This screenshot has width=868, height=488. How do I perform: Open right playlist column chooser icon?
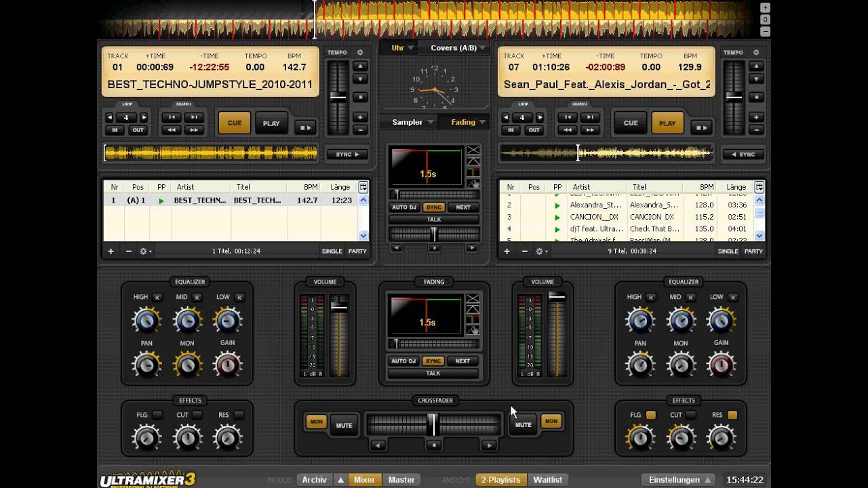pos(759,187)
